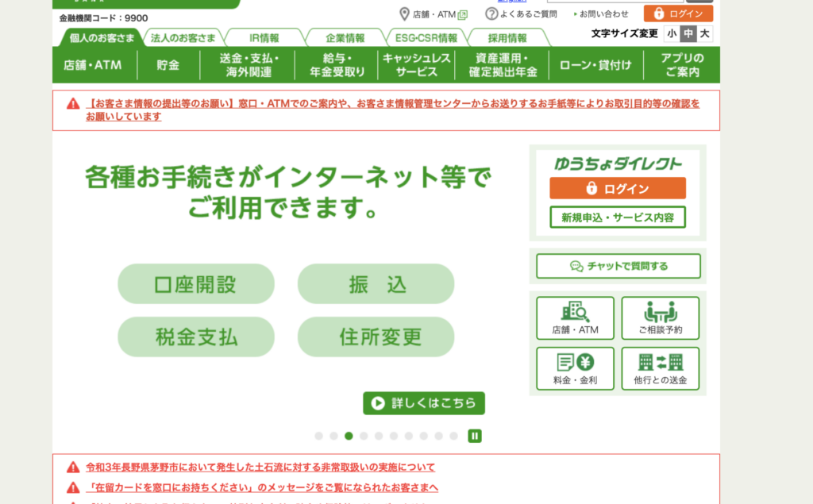Pause the carousel slideshow
This screenshot has height=504, width=813.
point(475,435)
